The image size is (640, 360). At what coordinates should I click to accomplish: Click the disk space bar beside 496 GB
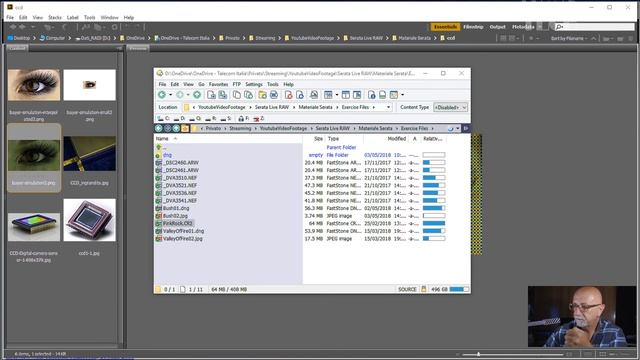[459, 289]
